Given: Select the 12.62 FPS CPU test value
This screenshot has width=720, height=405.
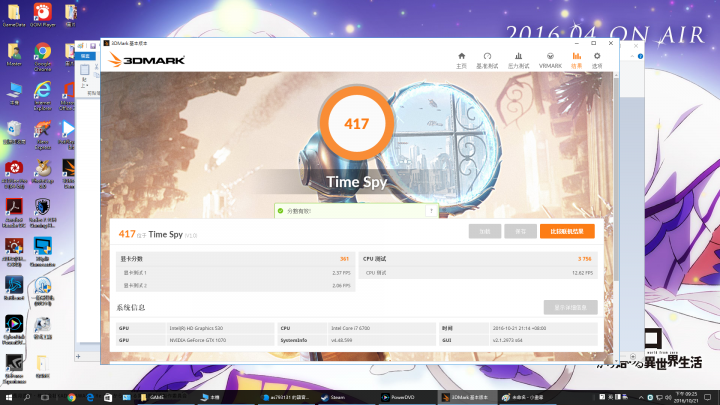Looking at the screenshot, I should (582, 273).
